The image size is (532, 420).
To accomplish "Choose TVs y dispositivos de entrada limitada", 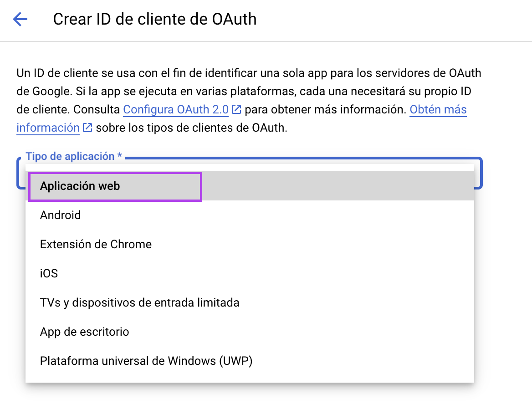I will (x=140, y=302).
